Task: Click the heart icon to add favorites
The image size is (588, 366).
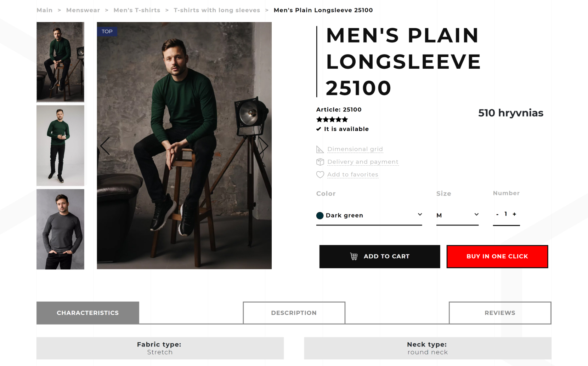Action: pyautogui.click(x=320, y=175)
